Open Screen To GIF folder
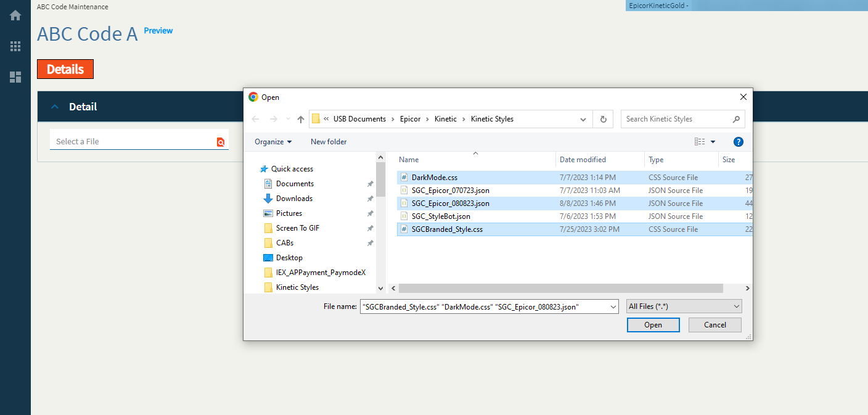This screenshot has width=868, height=415. (x=298, y=228)
